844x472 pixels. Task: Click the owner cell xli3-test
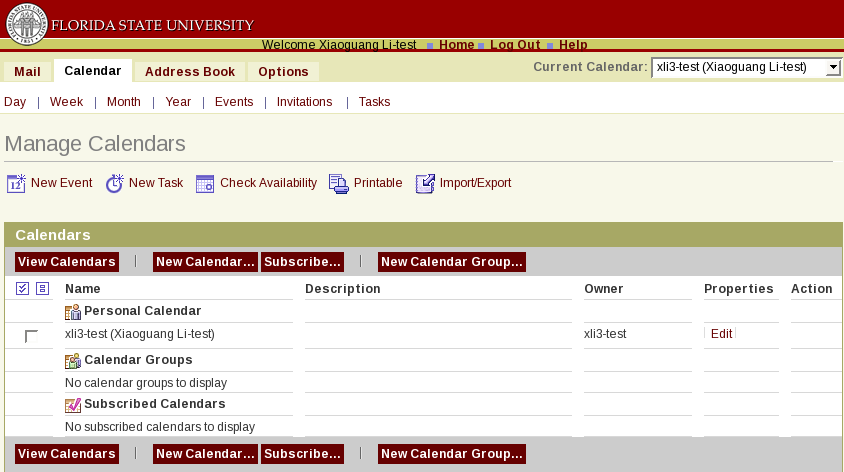coord(605,334)
